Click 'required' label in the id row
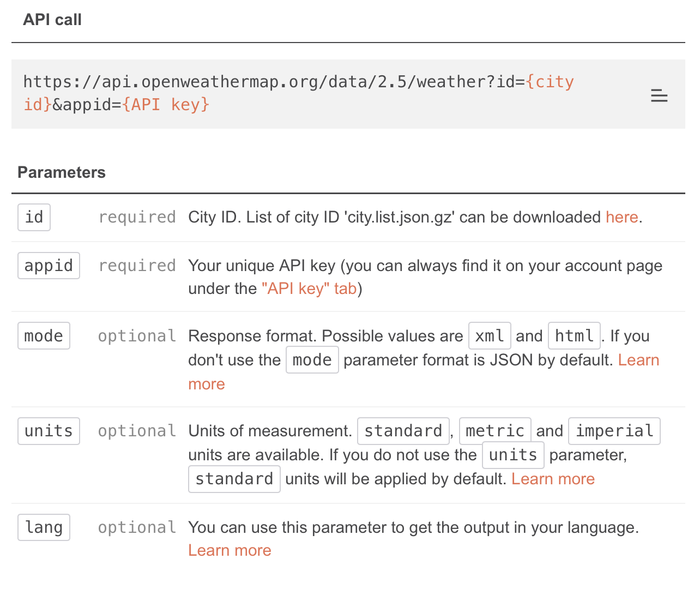Viewport: 700px width, 589px height. point(137,217)
